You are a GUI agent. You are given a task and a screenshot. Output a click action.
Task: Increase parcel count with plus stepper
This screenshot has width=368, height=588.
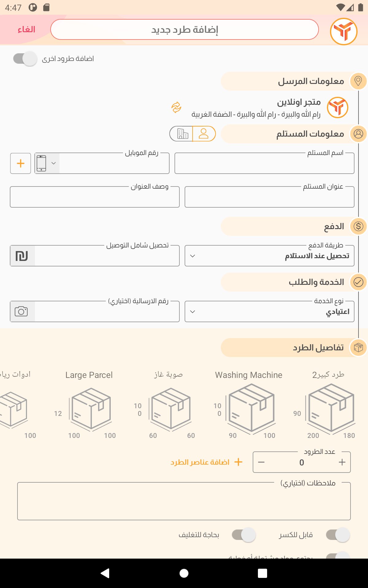coord(342,462)
